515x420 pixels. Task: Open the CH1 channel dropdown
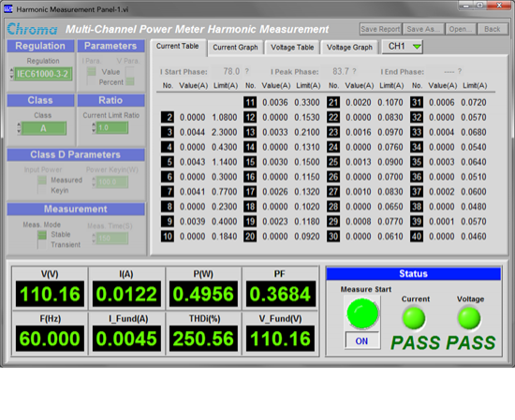(x=403, y=47)
